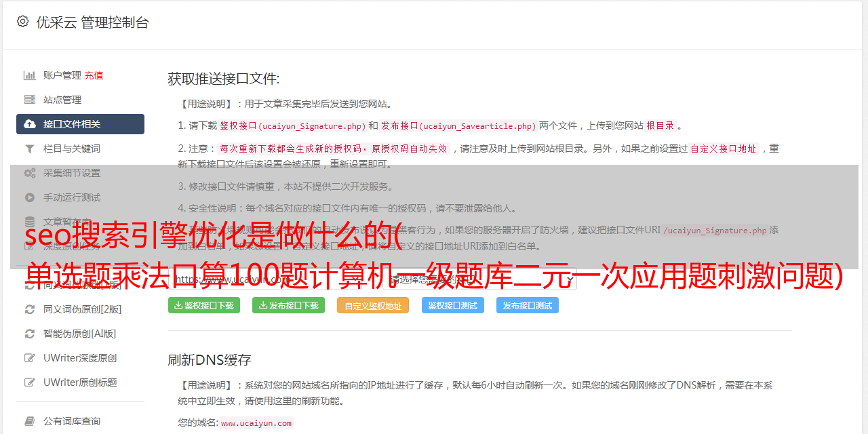Open UWriter原创标题 page
This screenshot has width=868, height=434.
point(80,382)
